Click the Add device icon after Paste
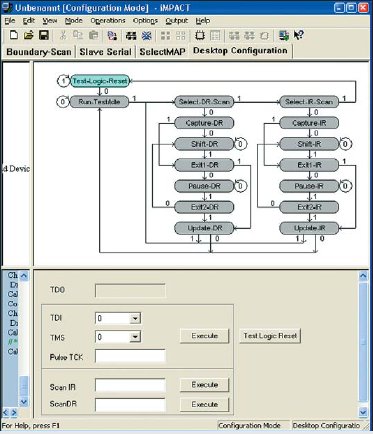Viewport: 373px width, 434px height. pos(113,36)
